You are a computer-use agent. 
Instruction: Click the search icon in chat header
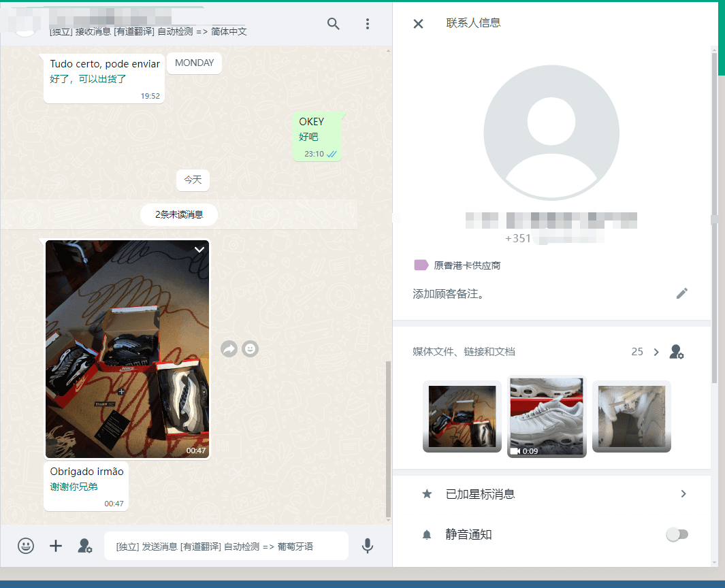(333, 24)
